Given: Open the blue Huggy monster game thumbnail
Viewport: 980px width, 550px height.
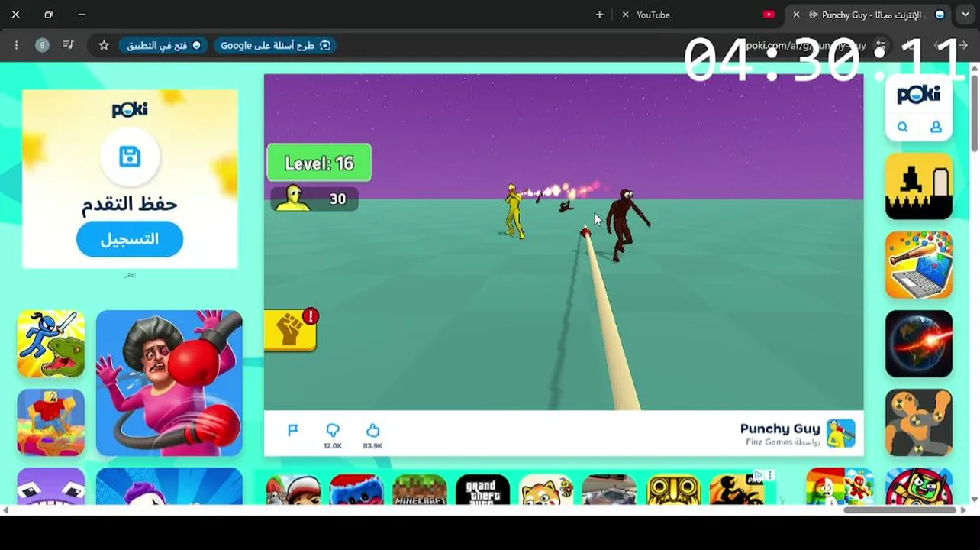Looking at the screenshot, I should 356,490.
